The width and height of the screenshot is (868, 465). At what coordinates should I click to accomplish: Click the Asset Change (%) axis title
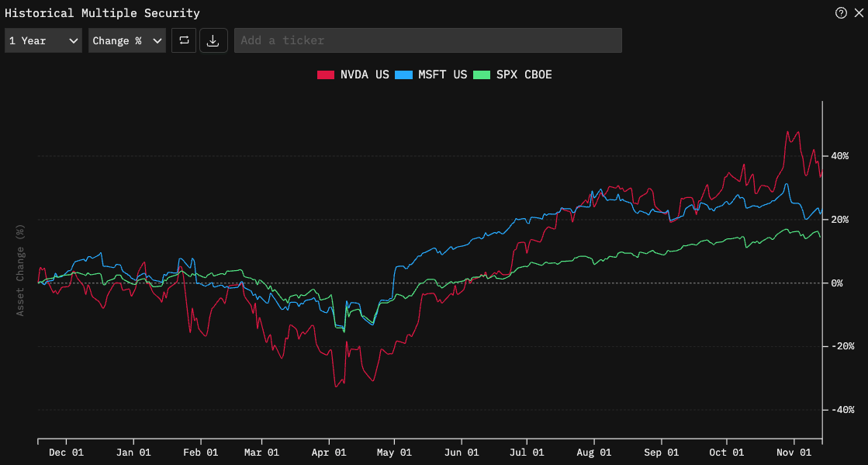(20, 270)
